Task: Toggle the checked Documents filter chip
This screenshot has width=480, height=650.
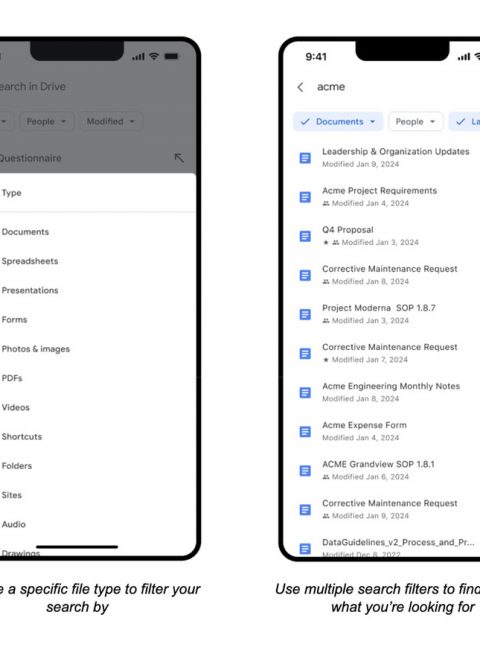Action: (338, 121)
